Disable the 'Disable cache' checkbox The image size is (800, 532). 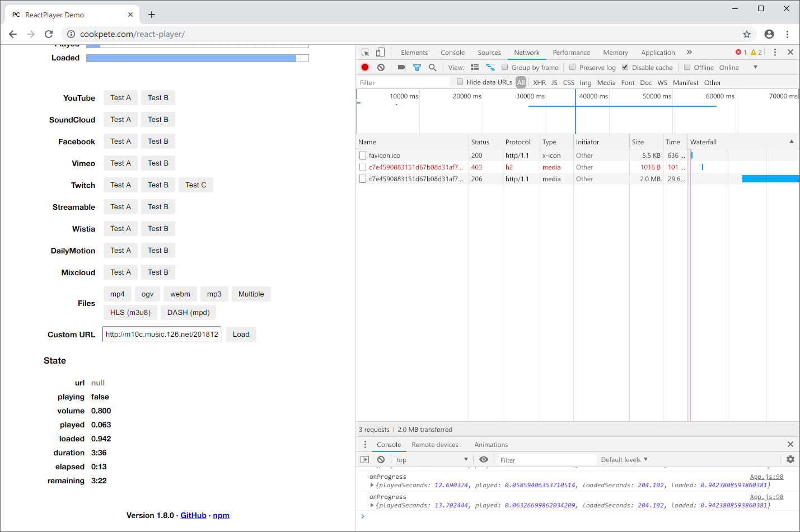624,67
